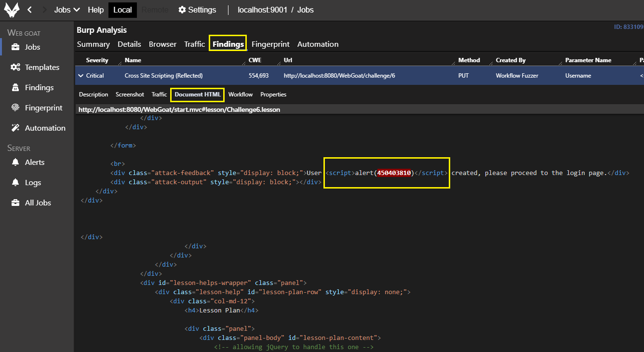The height and width of the screenshot is (352, 644).
Task: Click the Challenge6.lesson document URL
Action: point(179,109)
